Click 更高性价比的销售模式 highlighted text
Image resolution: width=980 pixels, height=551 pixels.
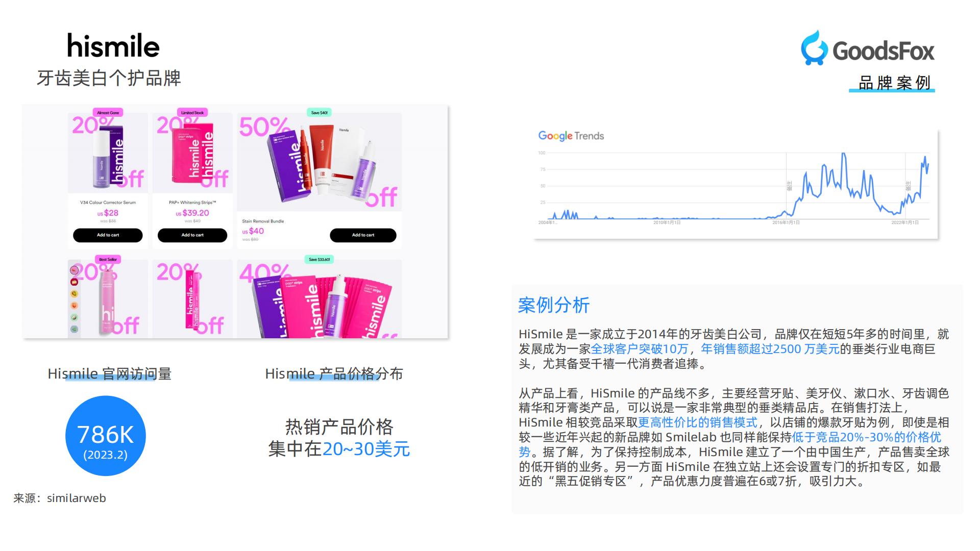click(x=698, y=422)
